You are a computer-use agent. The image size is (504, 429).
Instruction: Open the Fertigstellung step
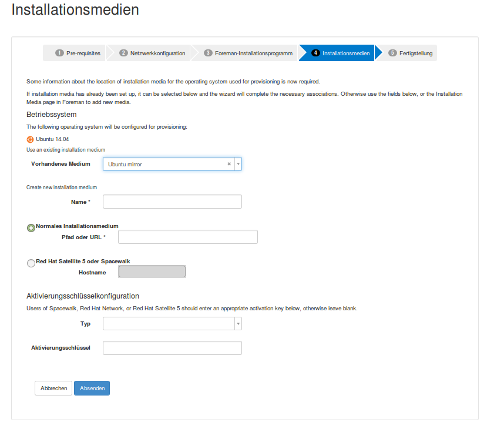click(415, 53)
